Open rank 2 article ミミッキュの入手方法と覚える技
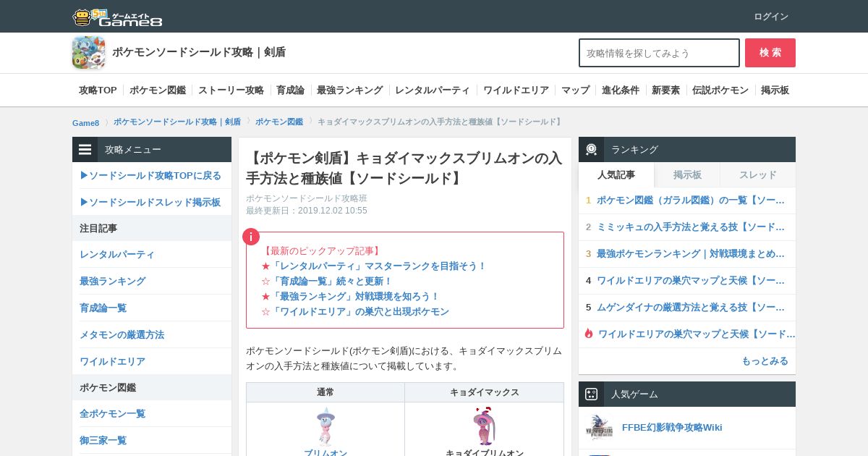 click(x=691, y=227)
